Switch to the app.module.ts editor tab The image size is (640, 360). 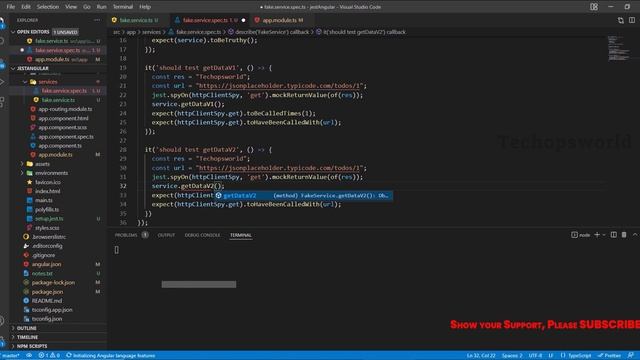282,20
